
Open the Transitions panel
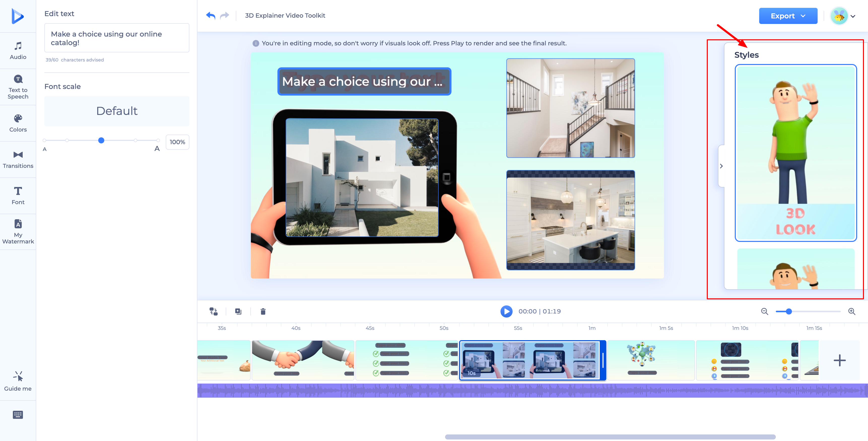pos(18,160)
